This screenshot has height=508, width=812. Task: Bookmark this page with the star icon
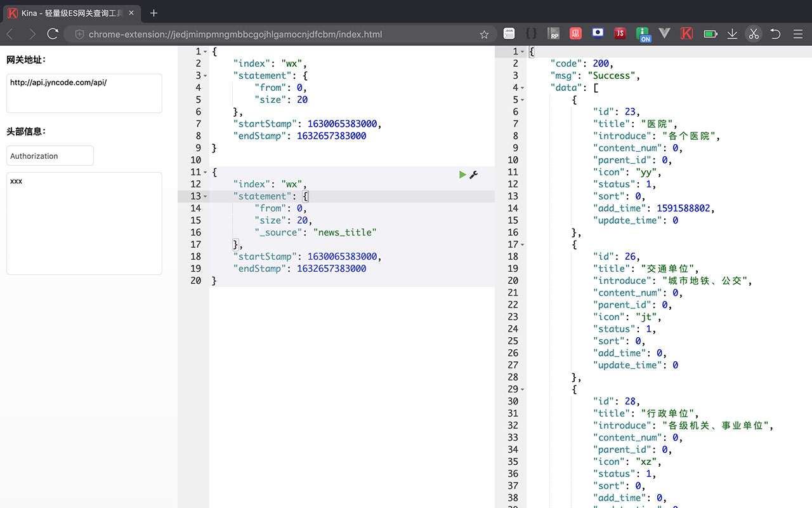click(x=484, y=34)
